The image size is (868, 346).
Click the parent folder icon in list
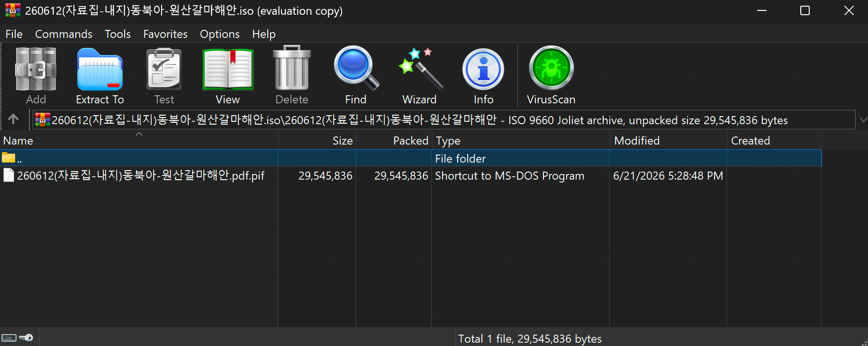(x=9, y=158)
